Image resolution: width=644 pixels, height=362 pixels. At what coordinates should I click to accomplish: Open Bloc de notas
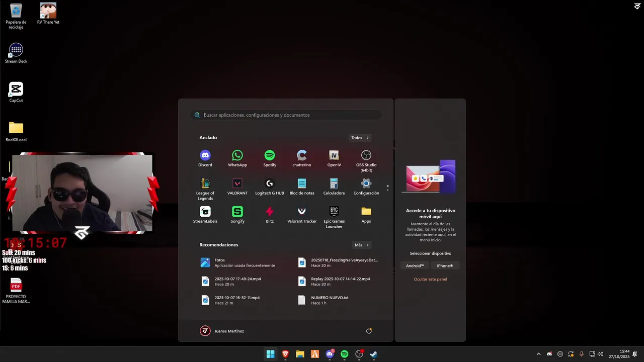tap(302, 187)
